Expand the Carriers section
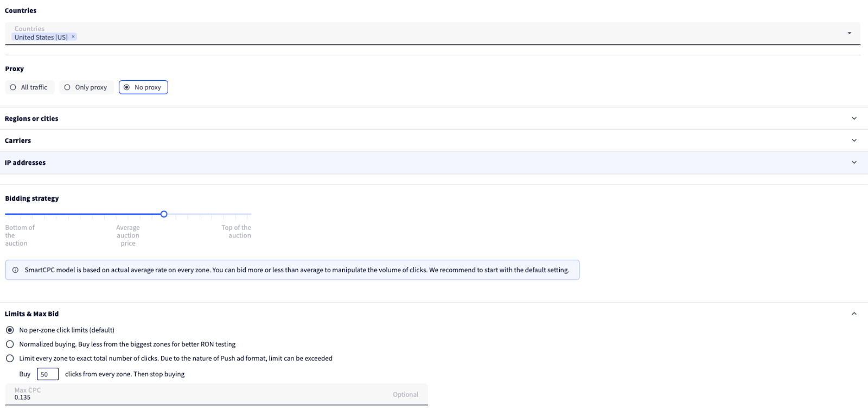This screenshot has height=410, width=868. [854, 140]
